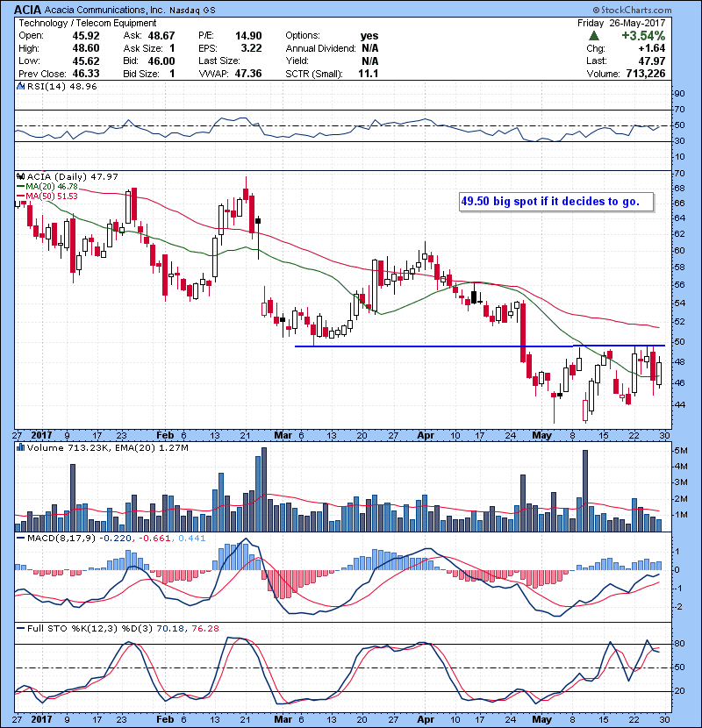Click the Bid price 46.00
The width and height of the screenshot is (702, 728).
pyautogui.click(x=161, y=61)
